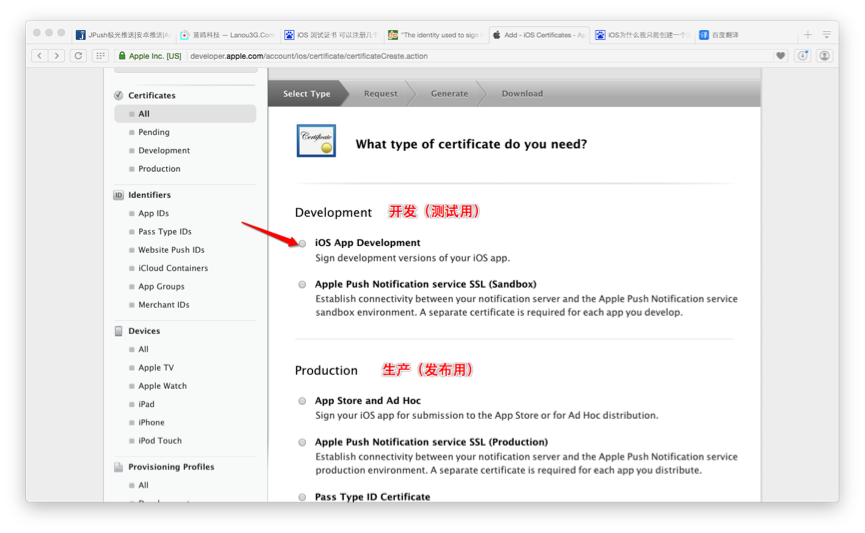The height and width of the screenshot is (533, 865).
Task: Open the speed dial grid icon
Action: click(100, 56)
